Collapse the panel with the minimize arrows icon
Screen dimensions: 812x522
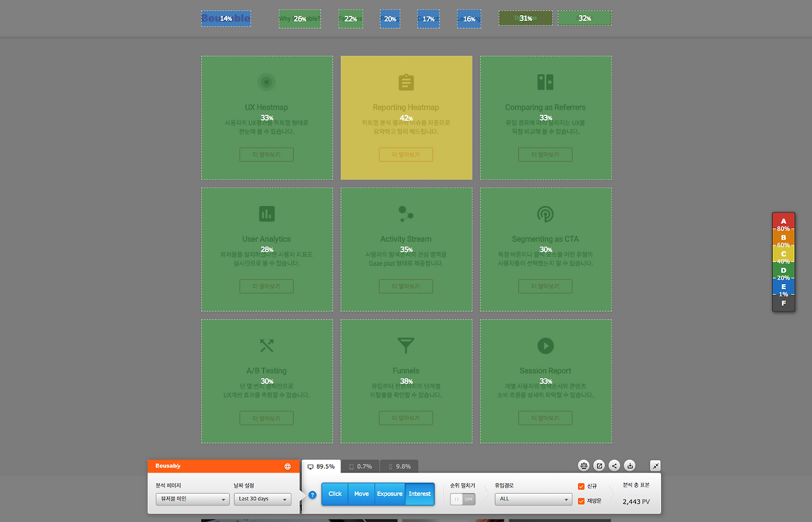click(655, 466)
